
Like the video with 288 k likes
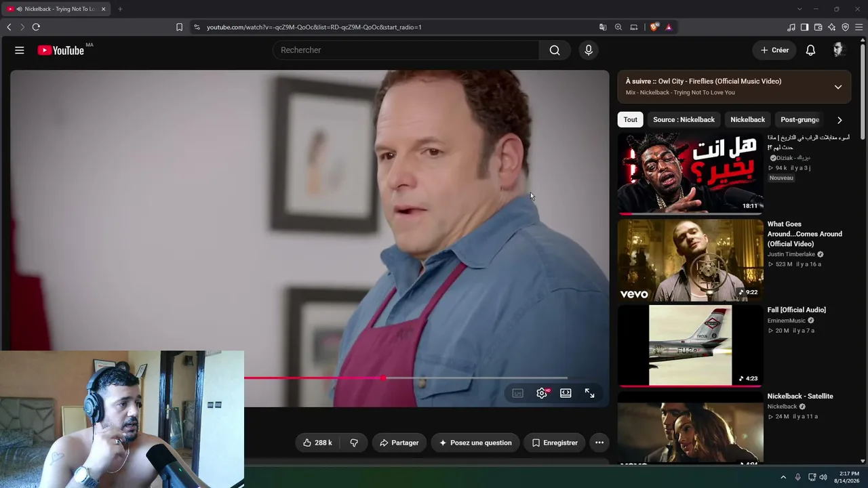coord(318,443)
